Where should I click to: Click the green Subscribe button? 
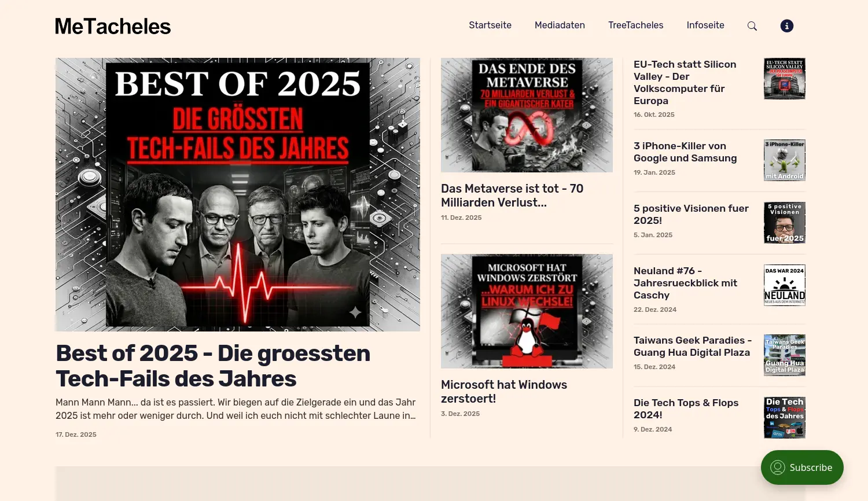(802, 467)
